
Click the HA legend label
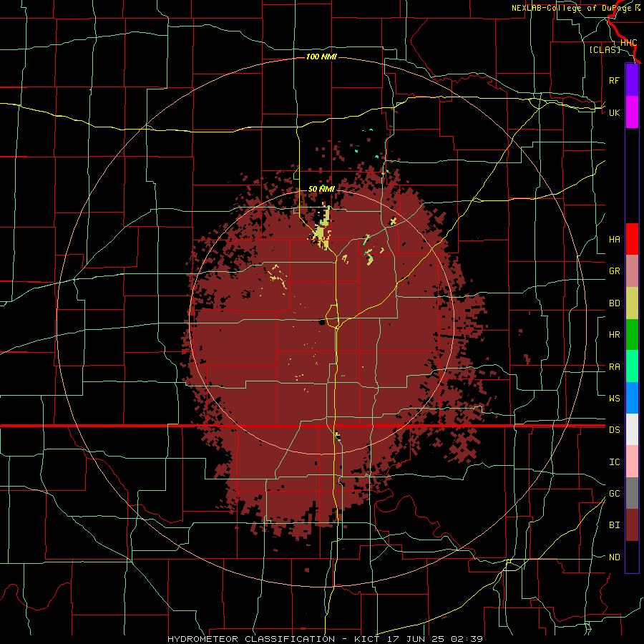pos(614,240)
